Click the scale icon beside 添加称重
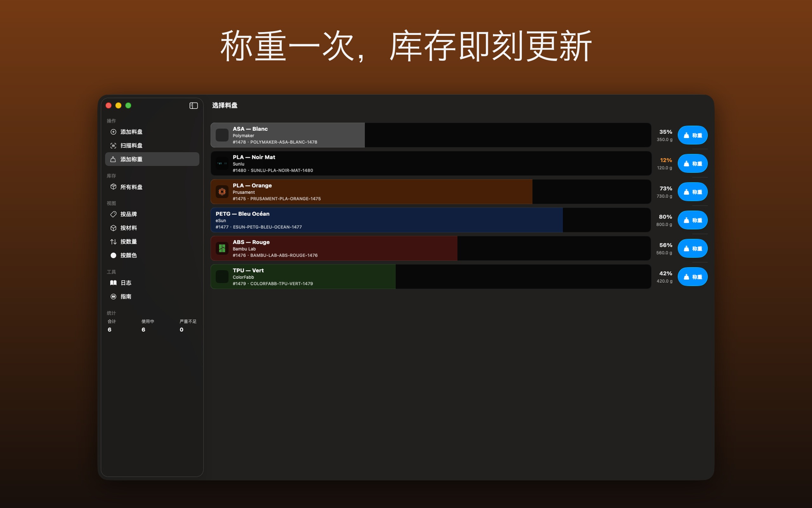This screenshot has width=812, height=508. [x=113, y=160]
